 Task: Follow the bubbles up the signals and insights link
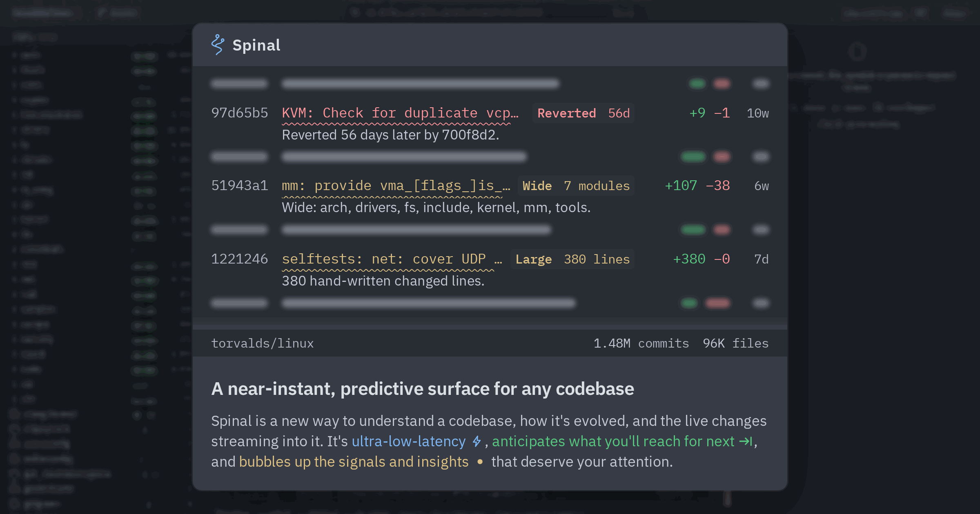pos(354,462)
